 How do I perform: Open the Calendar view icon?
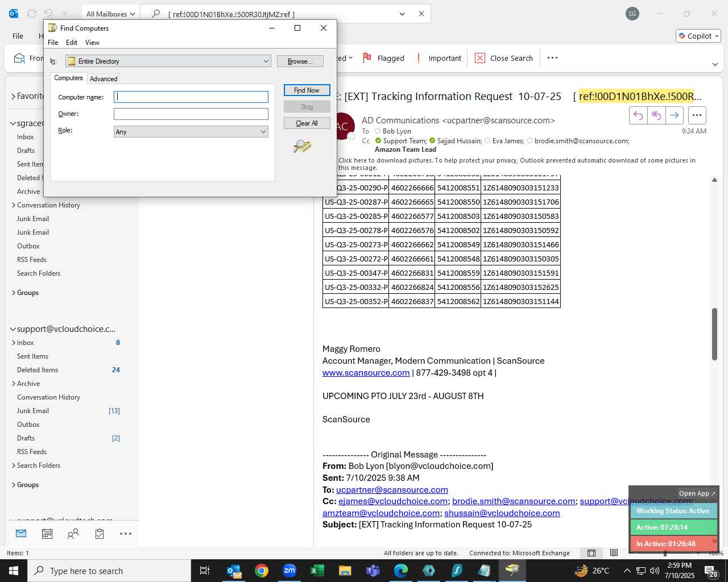point(47,534)
